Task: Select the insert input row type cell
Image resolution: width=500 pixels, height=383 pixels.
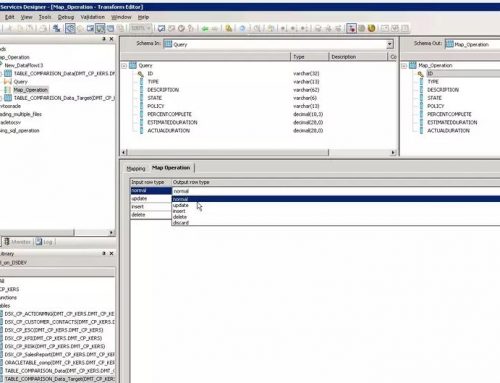Action: [151, 207]
